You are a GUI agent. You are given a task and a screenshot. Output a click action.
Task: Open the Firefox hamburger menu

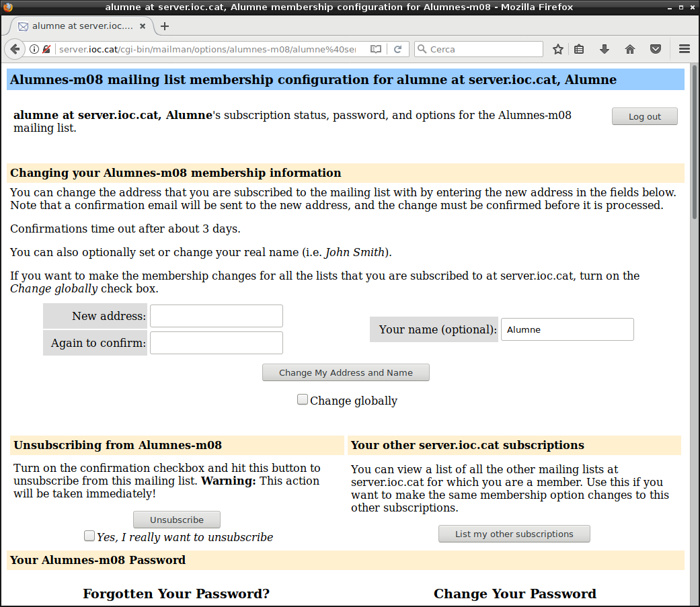(685, 49)
